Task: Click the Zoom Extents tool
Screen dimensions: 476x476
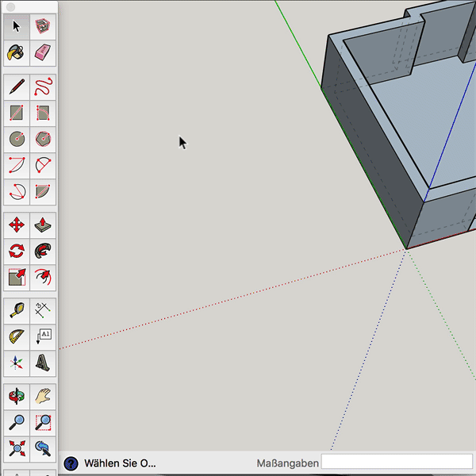Action: (16, 448)
